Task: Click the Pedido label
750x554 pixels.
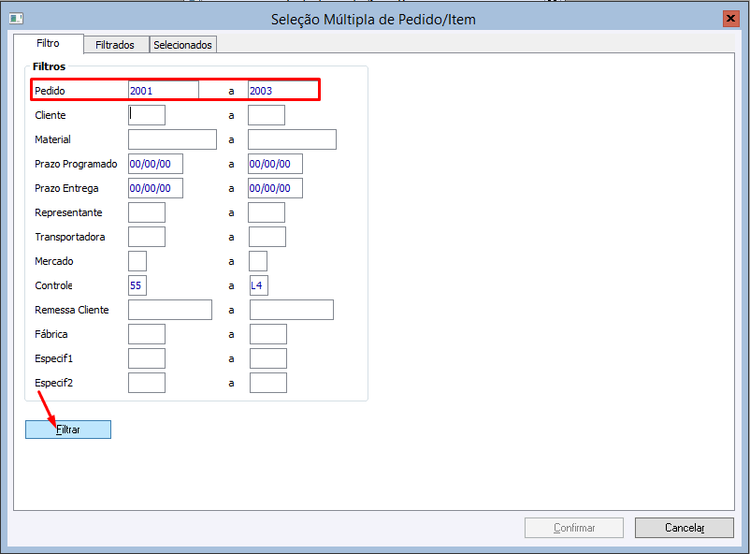Action: pos(50,91)
